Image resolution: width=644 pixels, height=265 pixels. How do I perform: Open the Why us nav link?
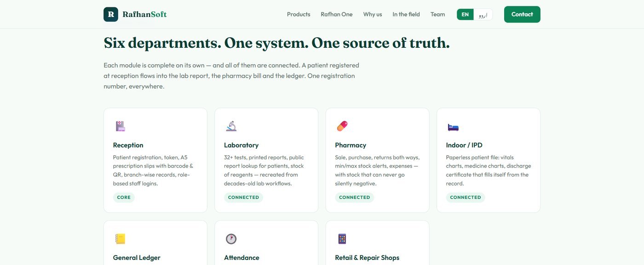[373, 14]
